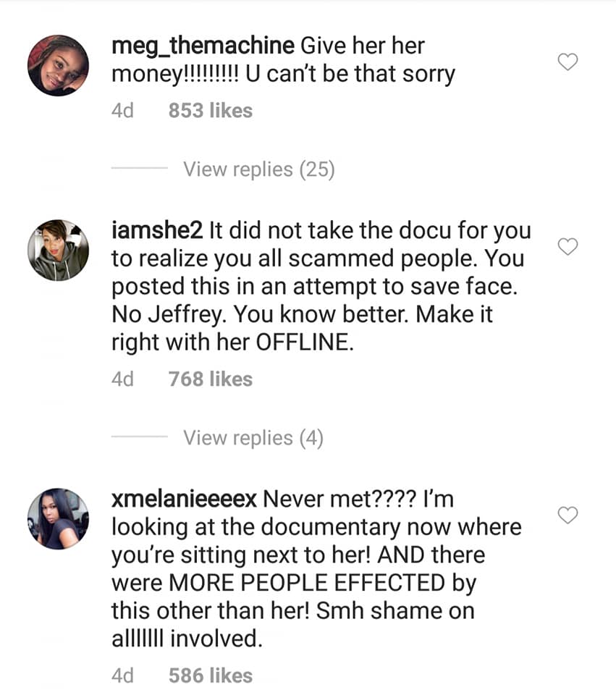Tap the heart on iamshe2's comment
The height and width of the screenshot is (695, 616).
coord(569,247)
